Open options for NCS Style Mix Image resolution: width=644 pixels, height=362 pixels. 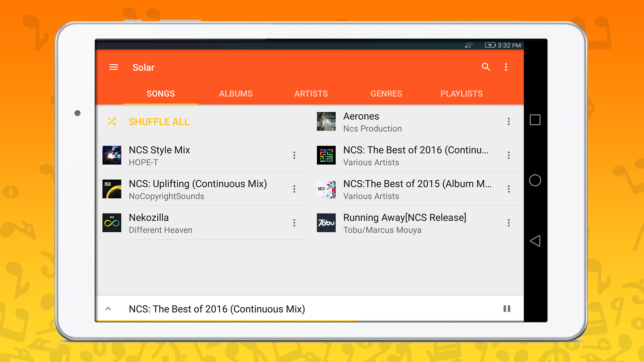click(294, 155)
